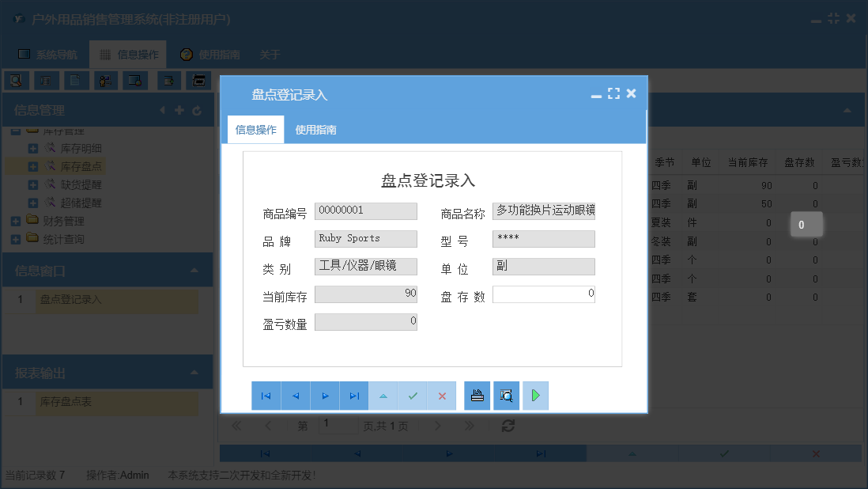The image size is (868, 489).
Task: Click the print icon in the dialog toolbar
Action: click(477, 395)
